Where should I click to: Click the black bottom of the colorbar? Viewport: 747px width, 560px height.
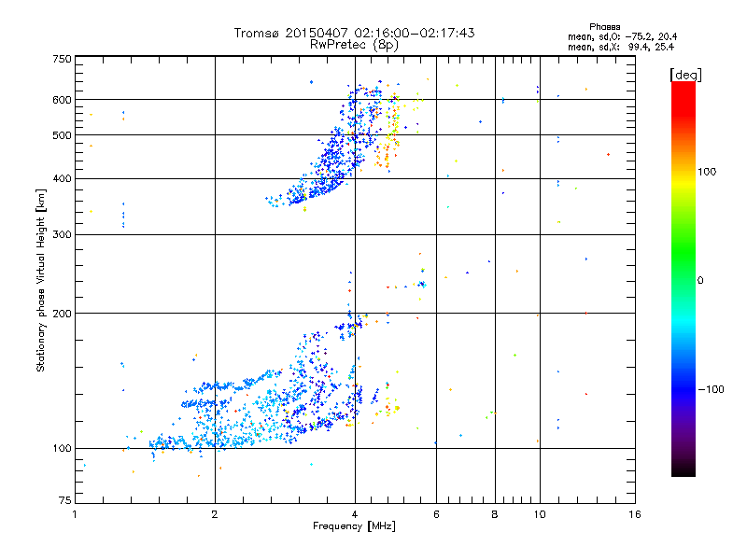pyautogui.click(x=684, y=469)
